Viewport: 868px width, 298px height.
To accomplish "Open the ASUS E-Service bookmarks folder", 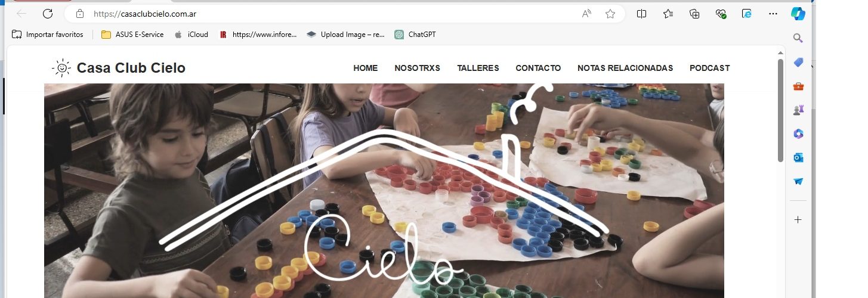I will coord(132,35).
